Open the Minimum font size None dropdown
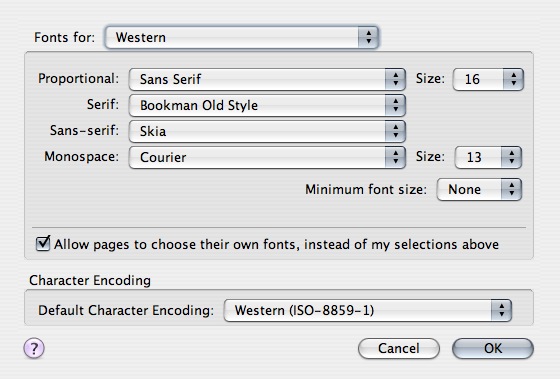Image resolution: width=560 pixels, height=379 pixels. pos(479,189)
